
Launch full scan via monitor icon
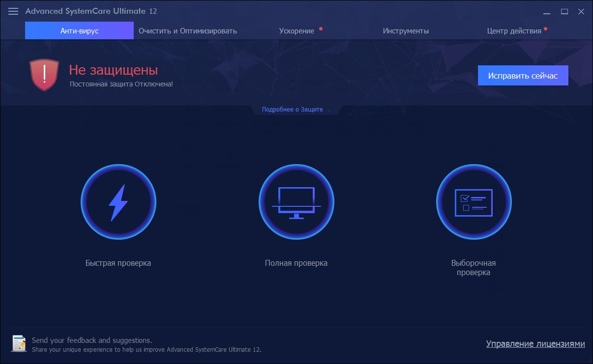tap(296, 202)
